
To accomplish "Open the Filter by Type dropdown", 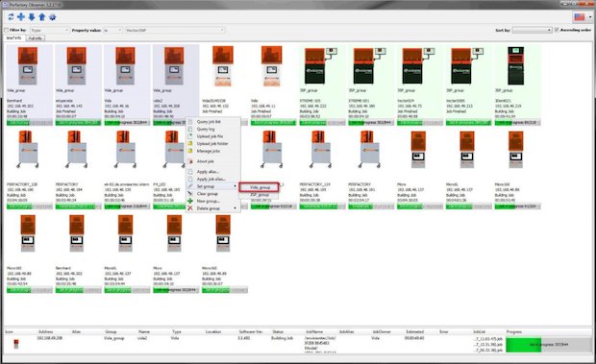I will pos(49,30).
